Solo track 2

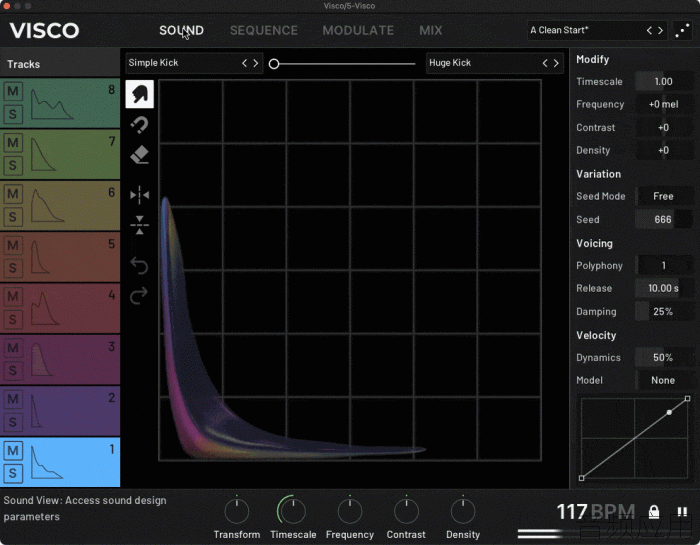[13, 422]
